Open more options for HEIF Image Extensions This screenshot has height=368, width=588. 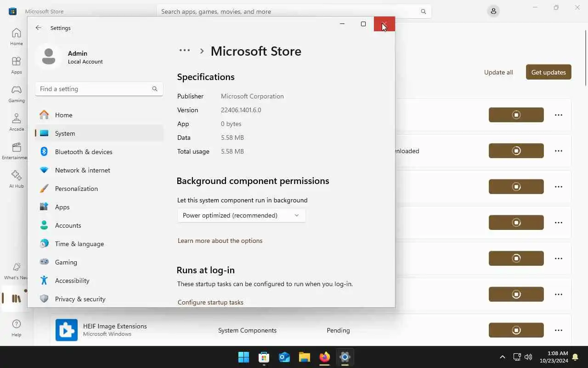[x=559, y=330]
